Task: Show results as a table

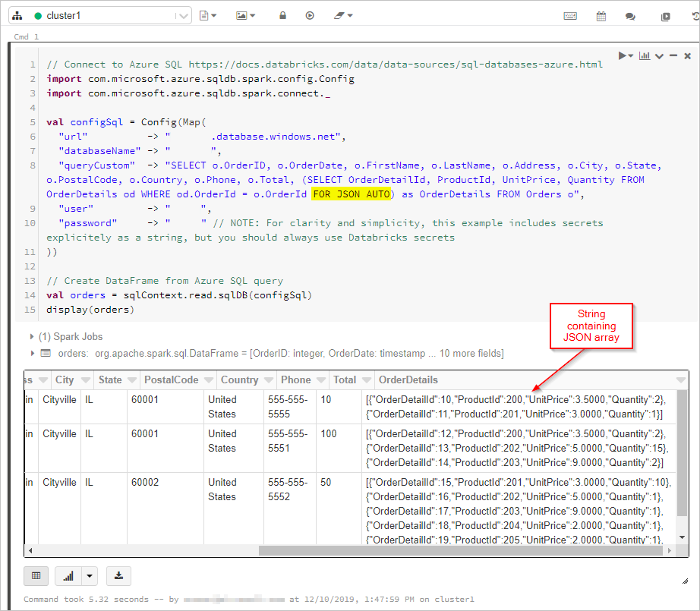Action: pyautogui.click(x=36, y=576)
